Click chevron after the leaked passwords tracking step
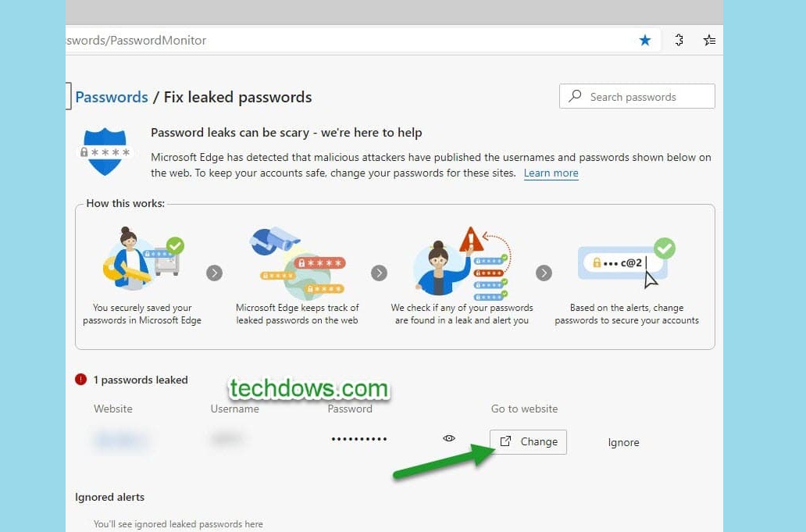Viewport: 806px width, 532px height. [x=380, y=273]
